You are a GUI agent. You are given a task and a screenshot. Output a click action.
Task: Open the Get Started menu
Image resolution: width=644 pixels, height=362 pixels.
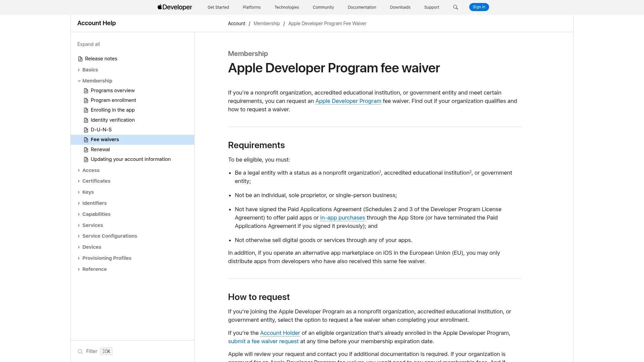218,7
